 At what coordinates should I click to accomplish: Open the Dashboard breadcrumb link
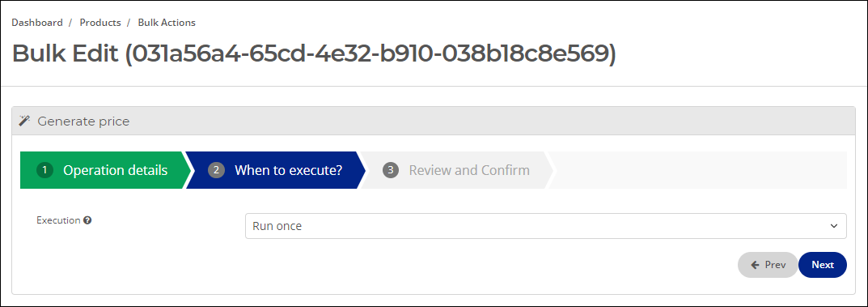(37, 23)
